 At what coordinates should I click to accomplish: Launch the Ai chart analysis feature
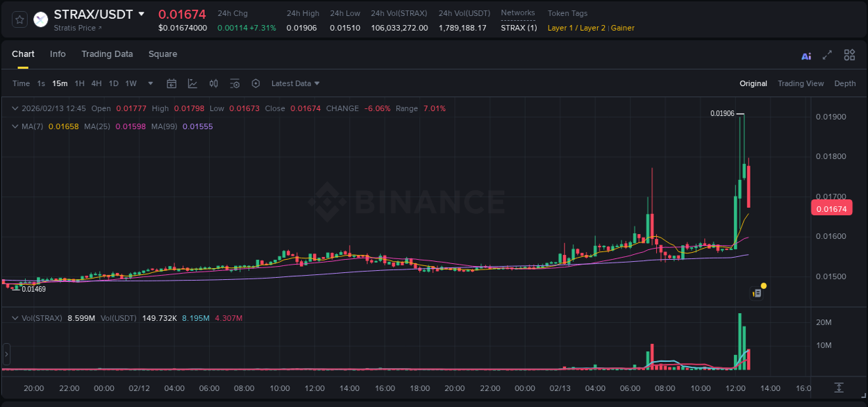coord(806,55)
